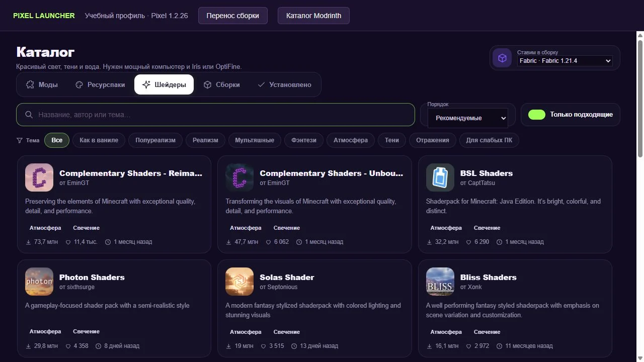Open the BSL Shaders title
The height and width of the screenshot is (362, 644).
coord(487,173)
